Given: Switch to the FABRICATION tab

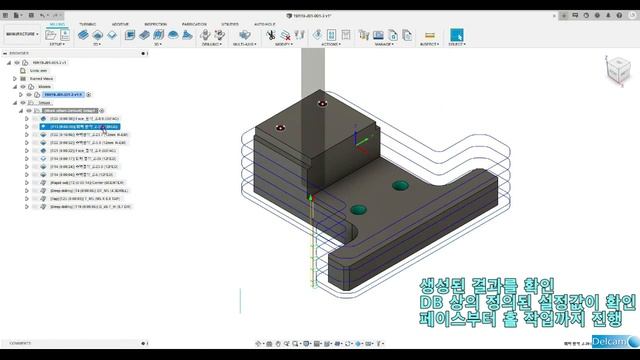Looking at the screenshot, I should click(x=194, y=24).
